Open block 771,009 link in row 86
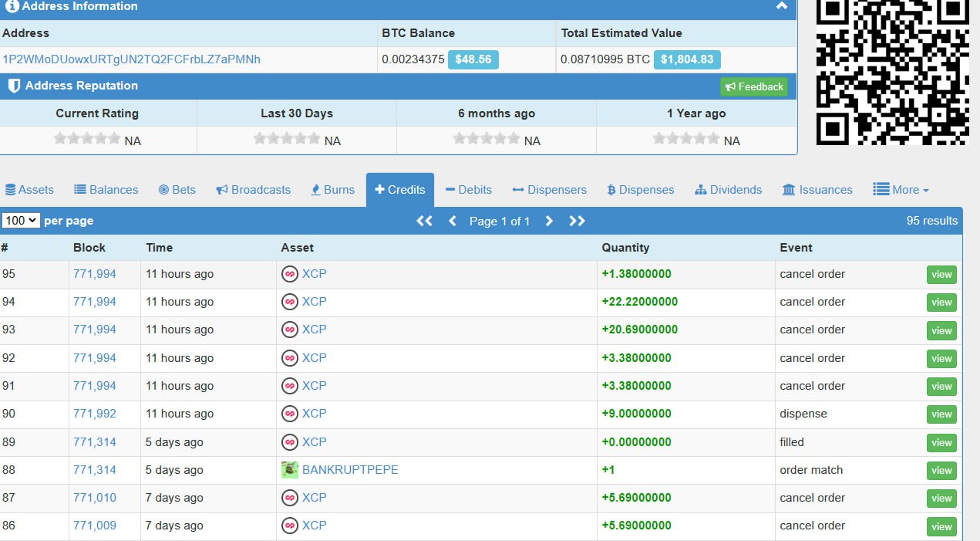This screenshot has width=980, height=541. (x=95, y=526)
